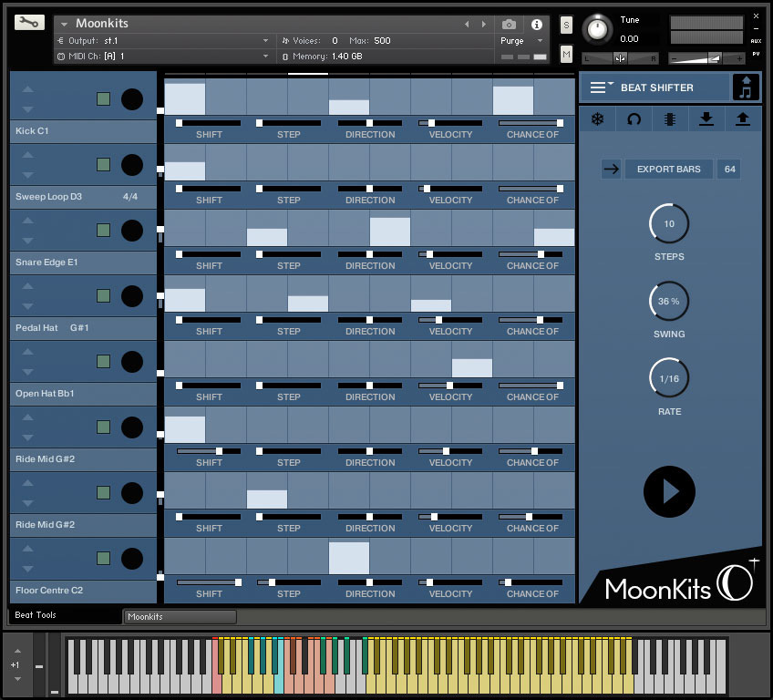This screenshot has width=773, height=700.
Task: Click the Floor Centre C2 Shift slider
Action: (209, 582)
